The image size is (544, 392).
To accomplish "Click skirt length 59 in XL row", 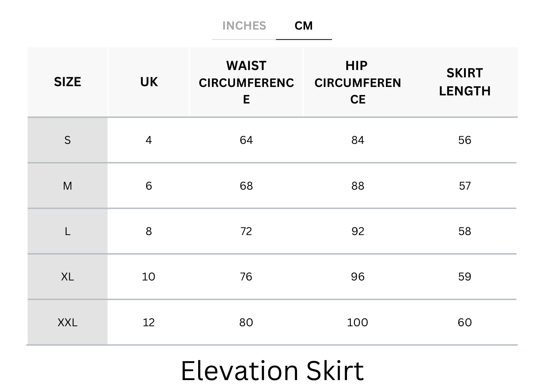I will 464,277.
